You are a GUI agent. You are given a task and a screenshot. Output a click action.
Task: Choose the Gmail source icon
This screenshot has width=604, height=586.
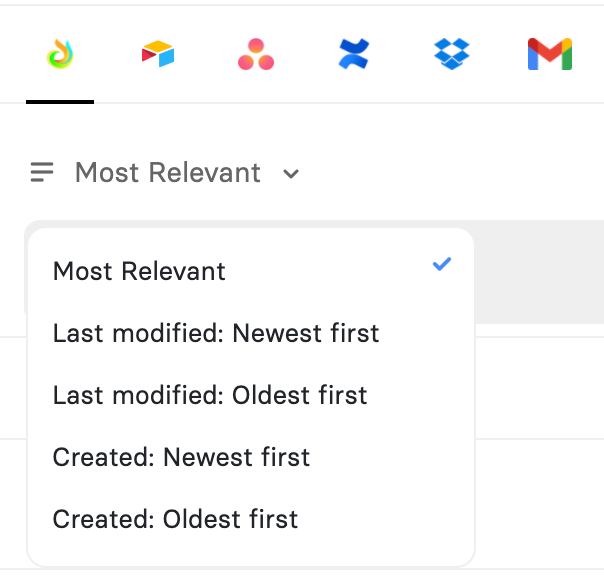click(549, 54)
